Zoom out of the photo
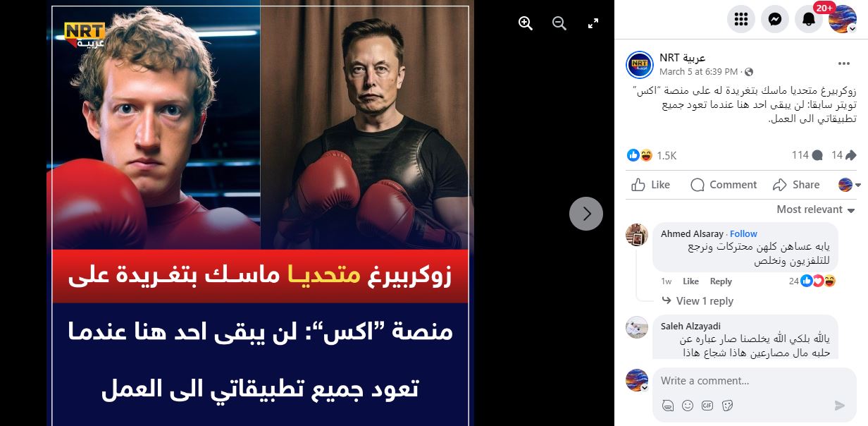Viewport: 868px width, 426px height. point(559,23)
